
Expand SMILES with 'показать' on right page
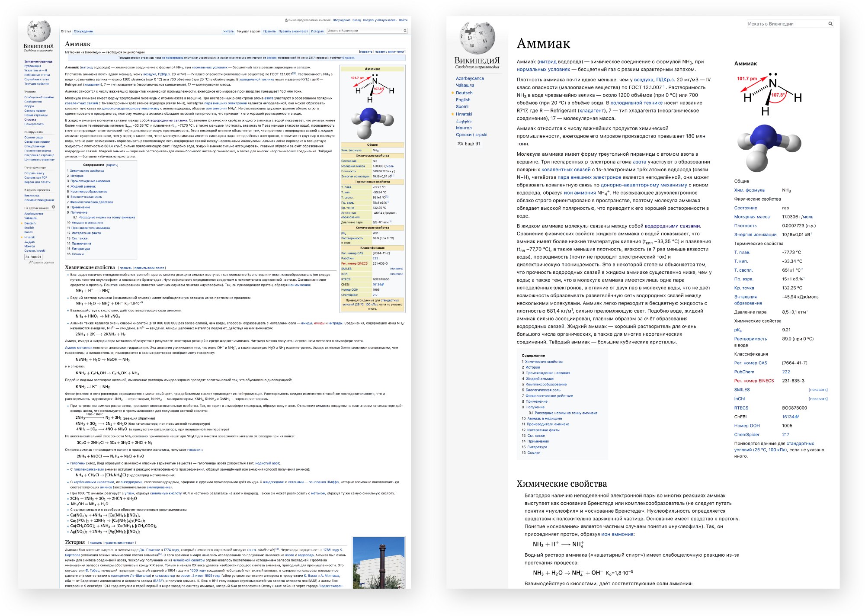[818, 390]
